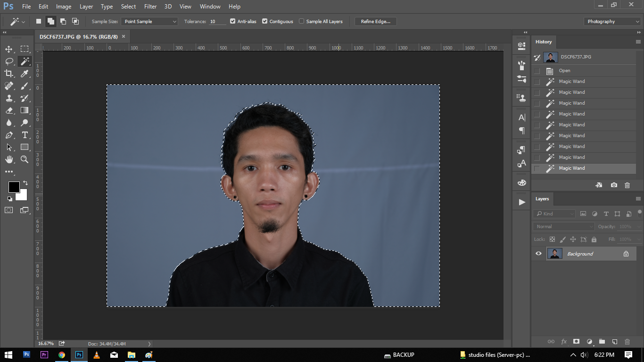Viewport: 644px width, 362px height.
Task: Select the Hand tool
Action: tap(9, 159)
